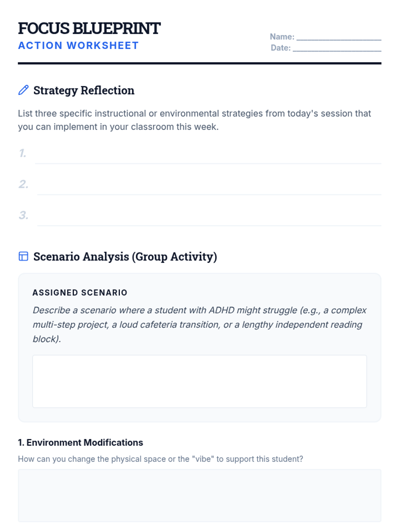Click the italic ADHD scenario description text

coord(199,325)
